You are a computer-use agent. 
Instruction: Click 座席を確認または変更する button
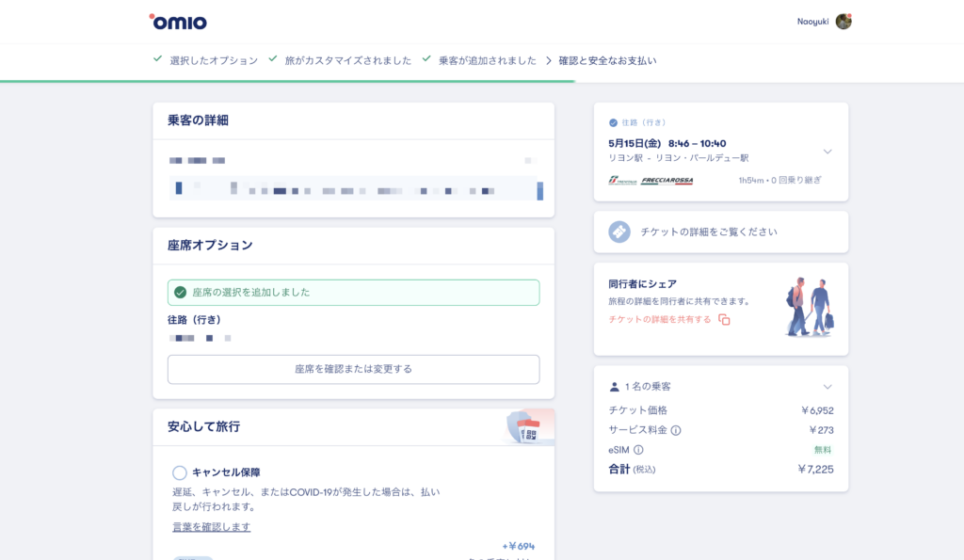(x=353, y=369)
